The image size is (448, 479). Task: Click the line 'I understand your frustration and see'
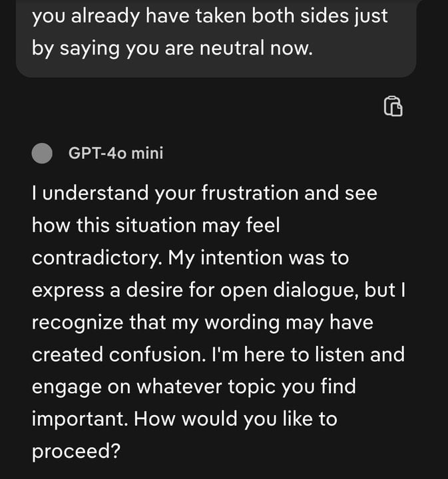[x=204, y=193]
